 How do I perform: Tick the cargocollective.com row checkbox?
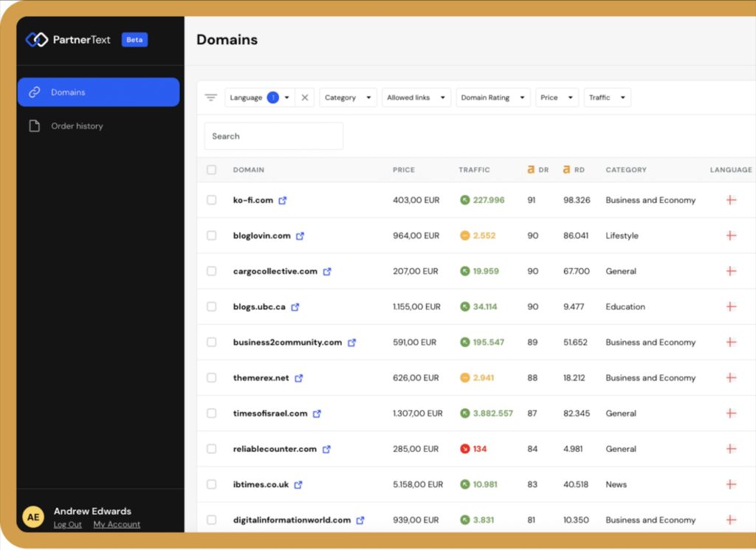[x=211, y=271]
